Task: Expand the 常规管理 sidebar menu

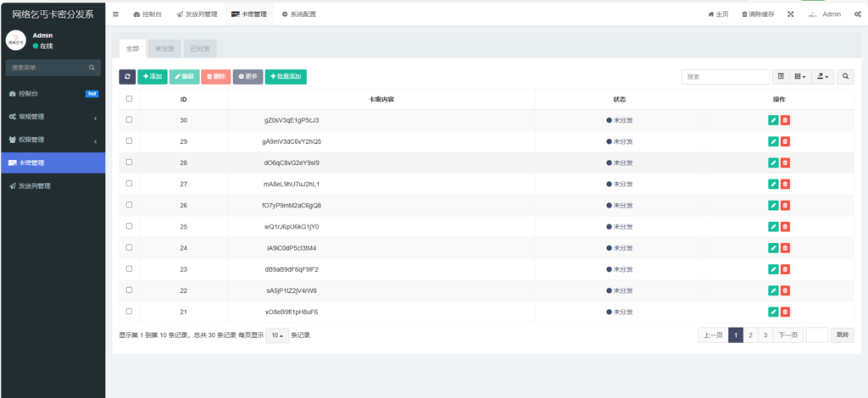Action: [53, 117]
